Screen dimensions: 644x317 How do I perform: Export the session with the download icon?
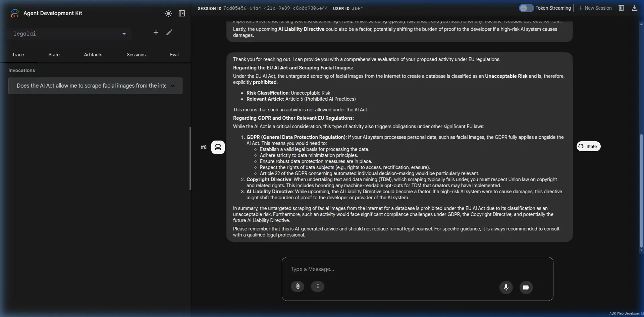coord(634,8)
